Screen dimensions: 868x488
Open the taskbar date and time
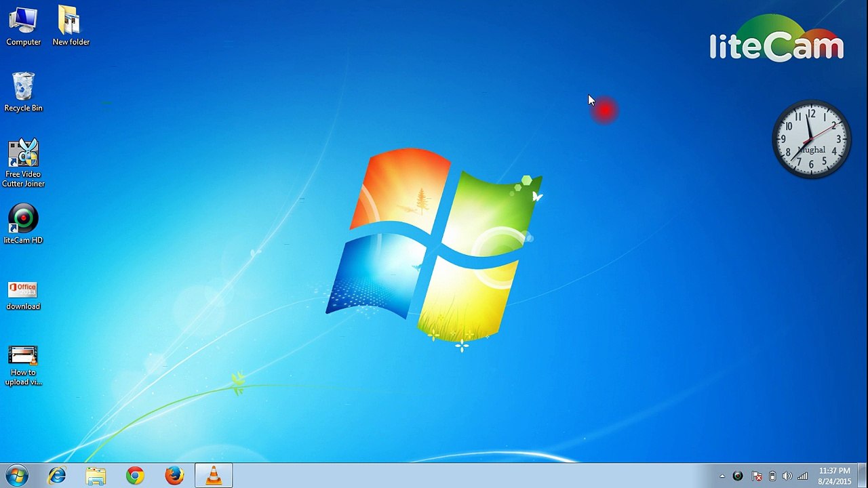[834, 476]
